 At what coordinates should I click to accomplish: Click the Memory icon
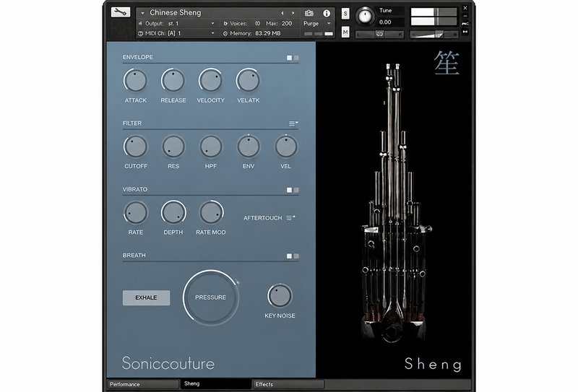[x=225, y=33]
